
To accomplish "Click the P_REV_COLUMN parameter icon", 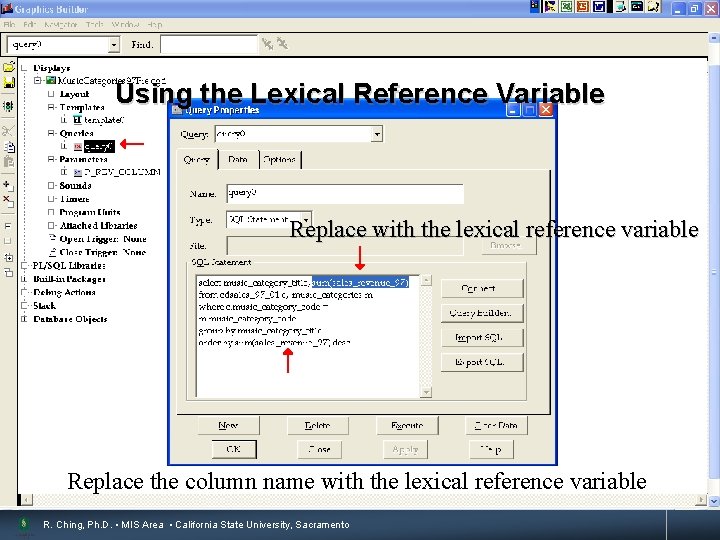I will 78,173.
